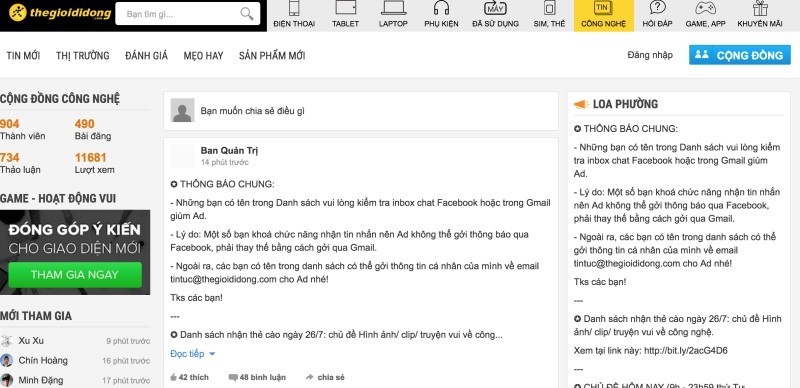Open the Sim, Thẻ icon
The width and height of the screenshot is (800, 388).
click(x=549, y=8)
